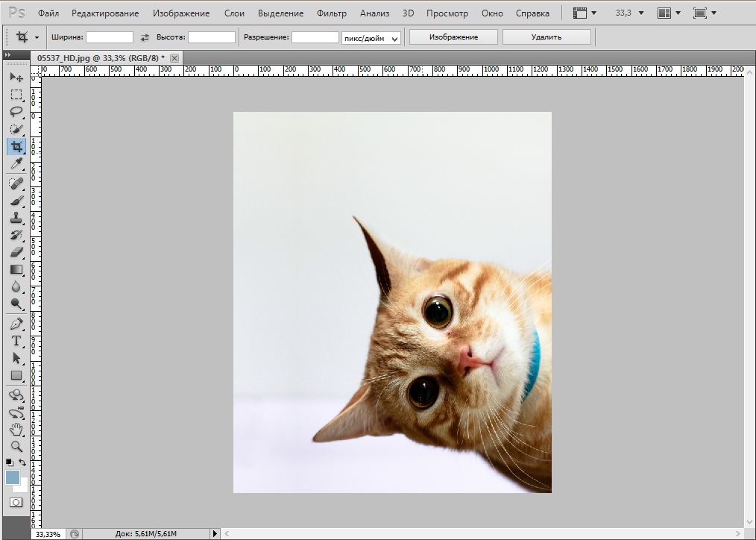756x540 pixels.
Task: Toggle Quick Mask mode
Action: point(16,502)
